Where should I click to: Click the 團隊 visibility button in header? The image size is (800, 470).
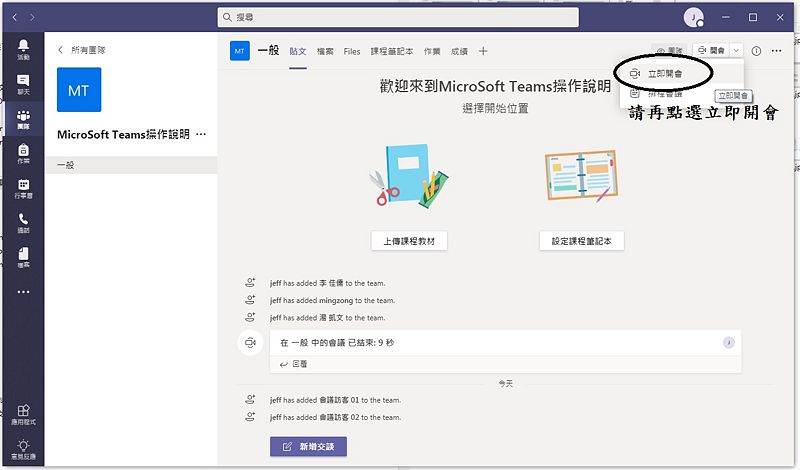(669, 51)
